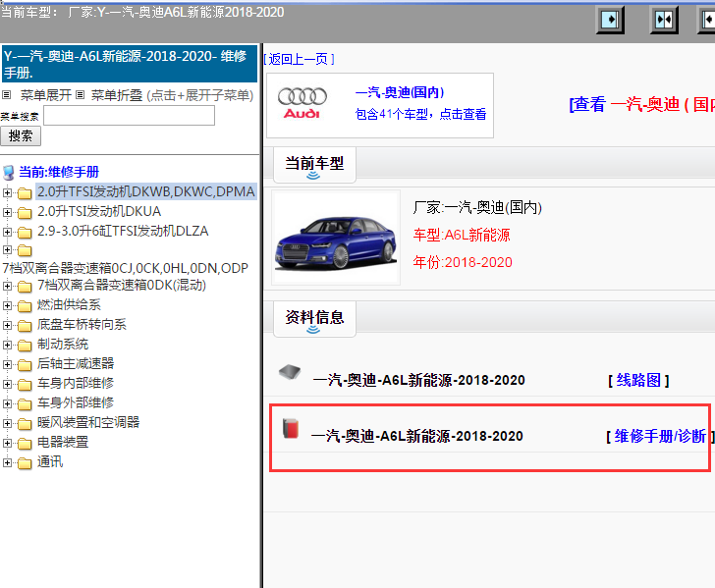Click 包含41个车型，点击查看 link

point(420,114)
